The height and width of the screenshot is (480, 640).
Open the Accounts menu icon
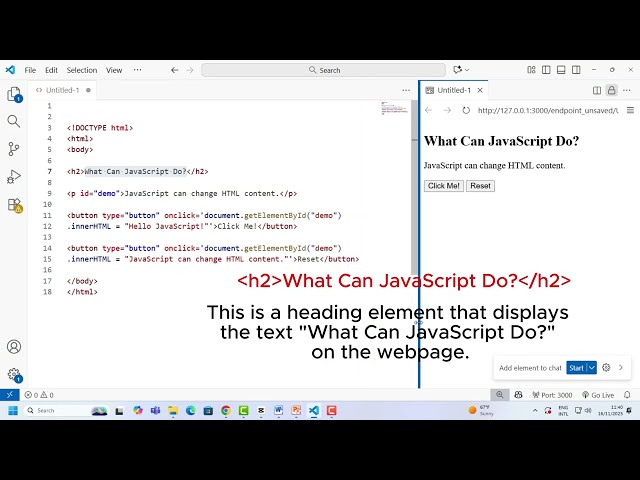coord(14,347)
